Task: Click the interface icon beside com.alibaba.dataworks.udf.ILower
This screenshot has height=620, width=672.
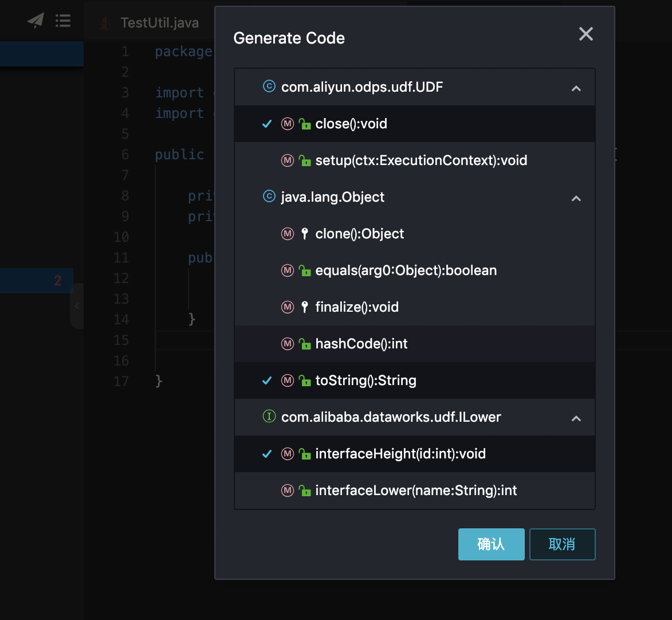Action: pos(269,417)
